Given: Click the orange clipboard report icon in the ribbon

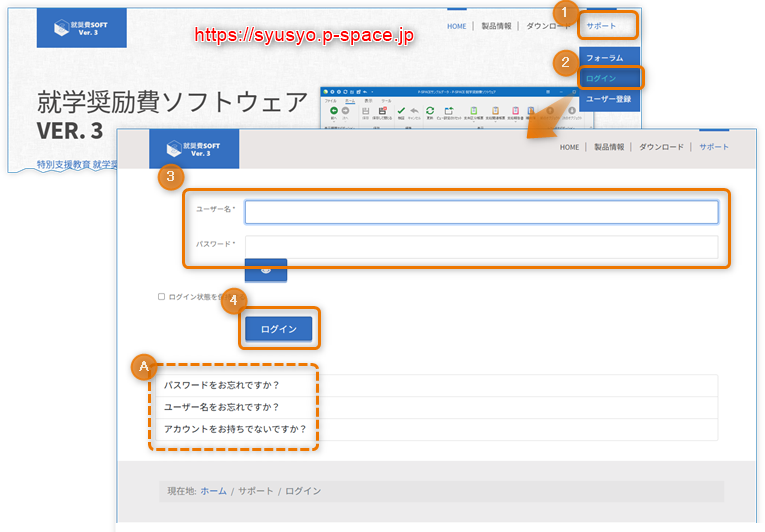Looking at the screenshot, I should tap(495, 111).
